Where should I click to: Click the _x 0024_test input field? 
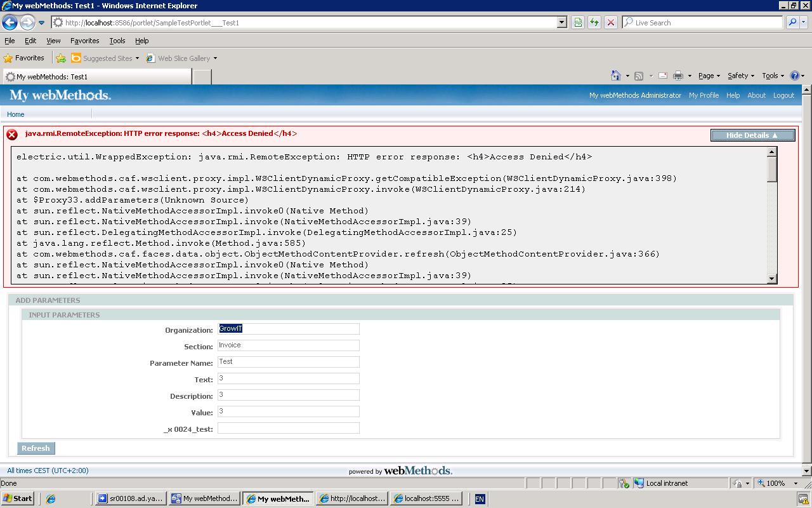tap(289, 428)
